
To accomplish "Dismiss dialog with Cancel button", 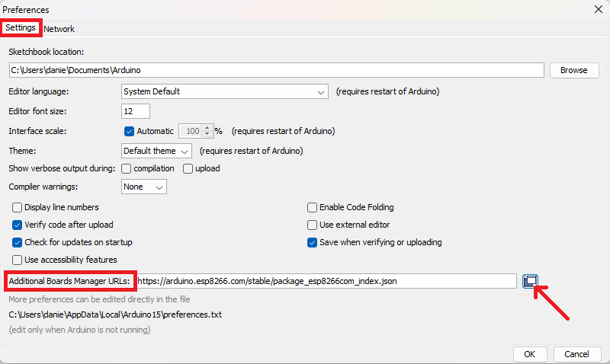I will (x=576, y=354).
